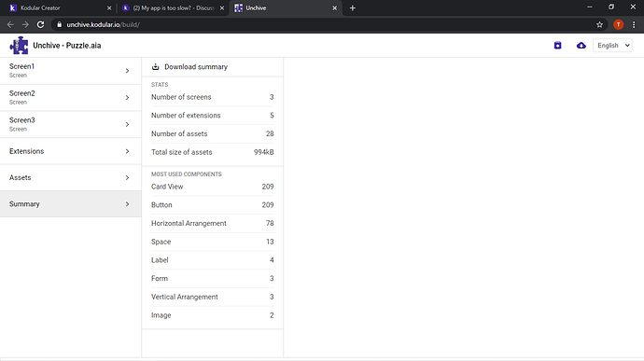Click the Summary row chevron
The image size is (644, 361).
127,204
